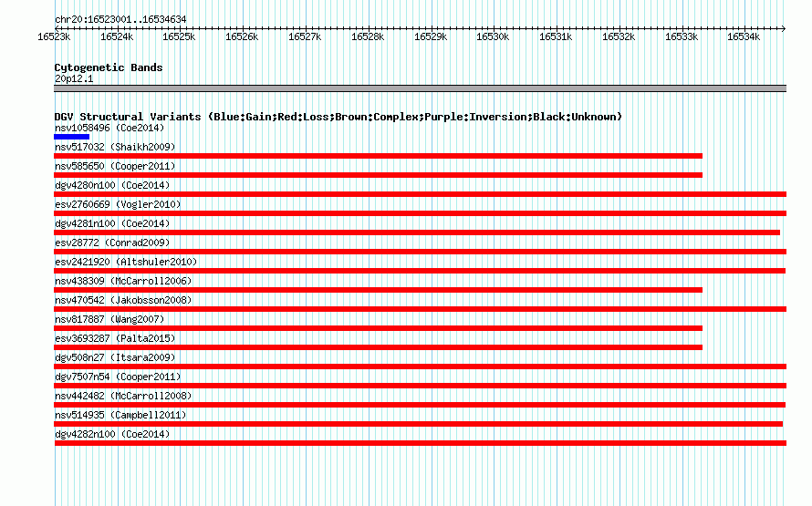This screenshot has height=506, width=812.
Task: Open the nsv438309 (McCarroll2006) variant label
Action: [x=123, y=281]
